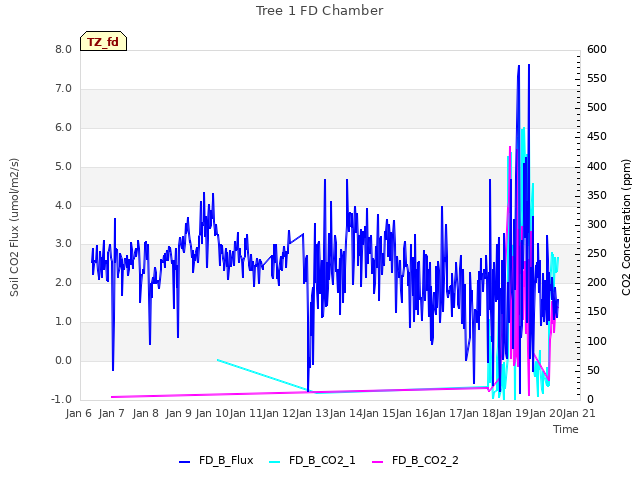The image size is (640, 480).
Task: Click the 150 right axis value
Action: (597, 311)
